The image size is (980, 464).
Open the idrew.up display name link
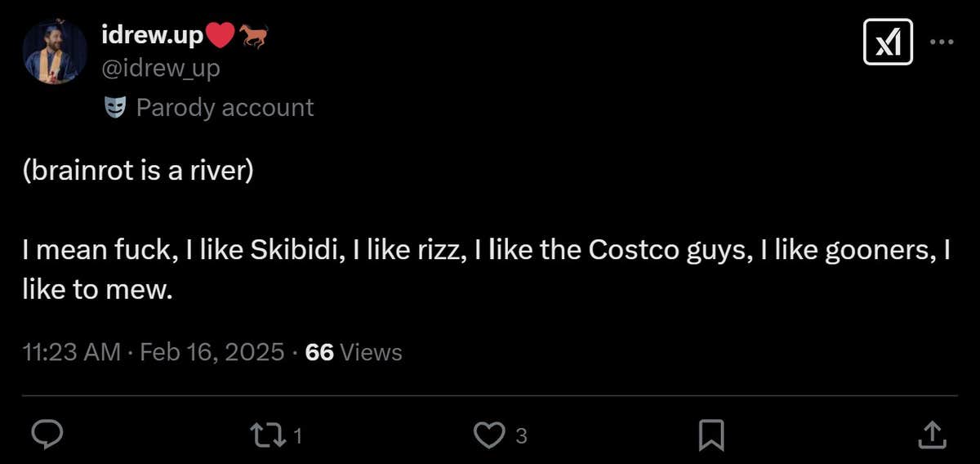(x=152, y=34)
